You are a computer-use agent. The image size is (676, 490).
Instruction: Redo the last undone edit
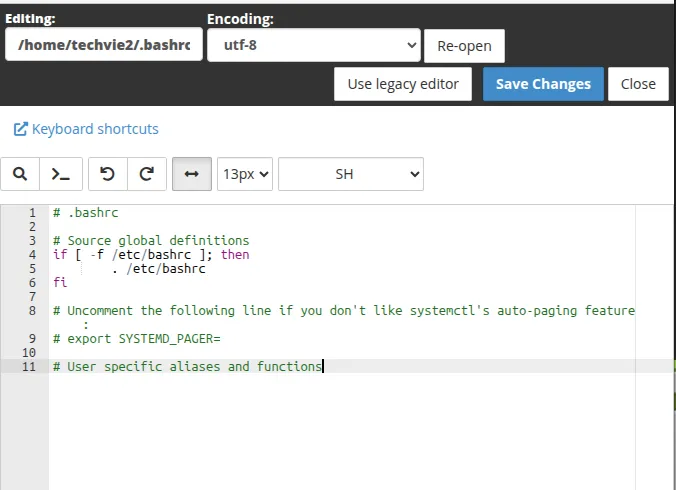click(x=146, y=174)
